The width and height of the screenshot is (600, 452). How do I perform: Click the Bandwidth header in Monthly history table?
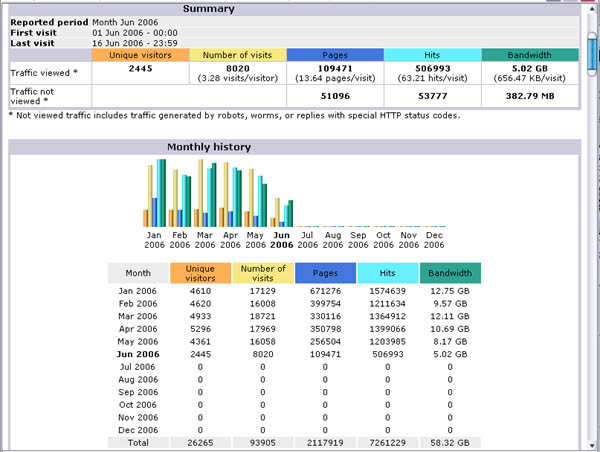tap(449, 273)
